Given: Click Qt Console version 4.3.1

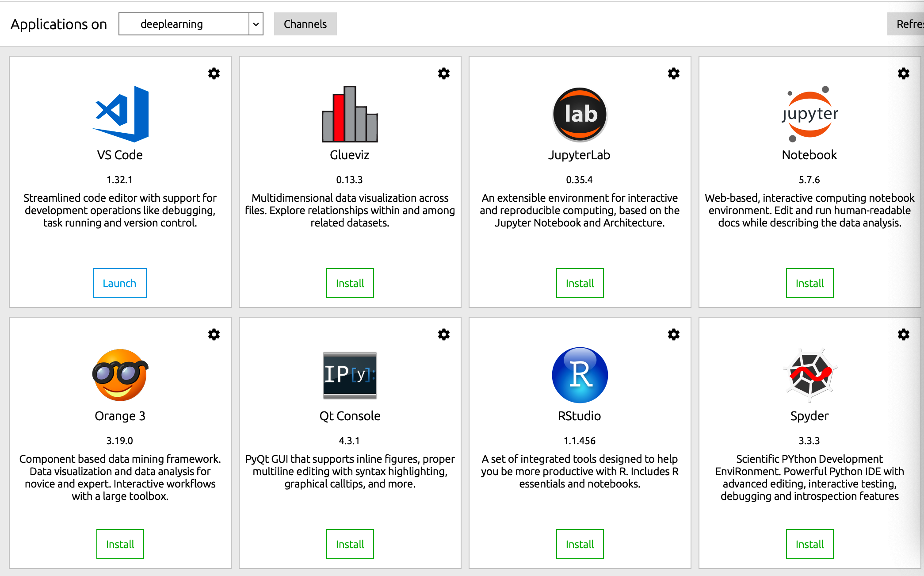Looking at the screenshot, I should pos(349,441).
